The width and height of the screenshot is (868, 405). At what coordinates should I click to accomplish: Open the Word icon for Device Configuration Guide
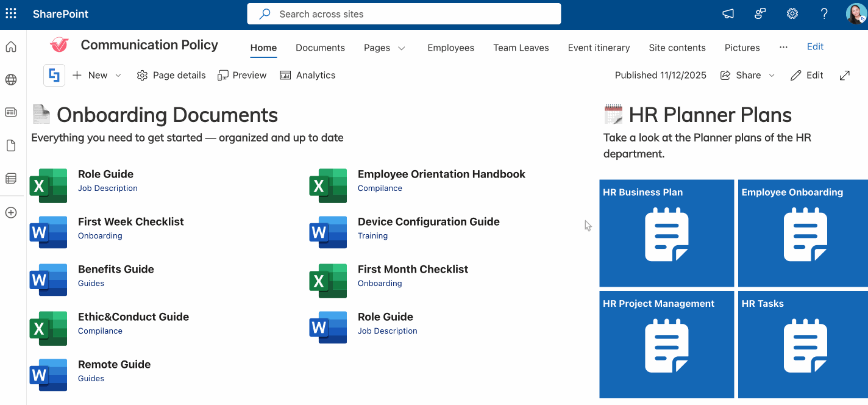coord(328,232)
